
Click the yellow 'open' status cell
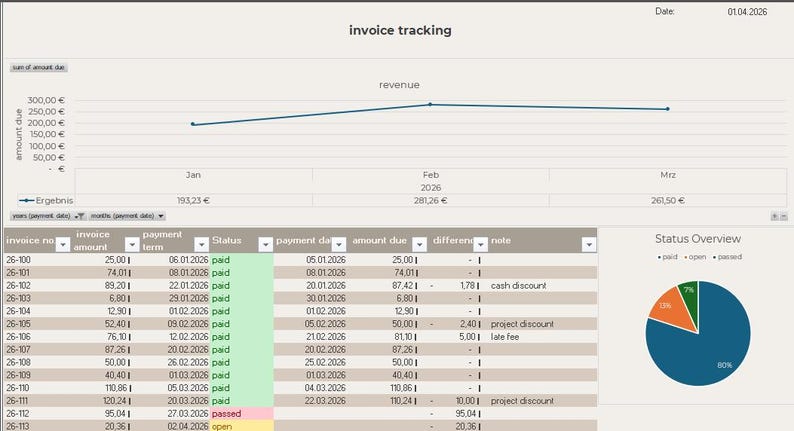[x=242, y=426]
